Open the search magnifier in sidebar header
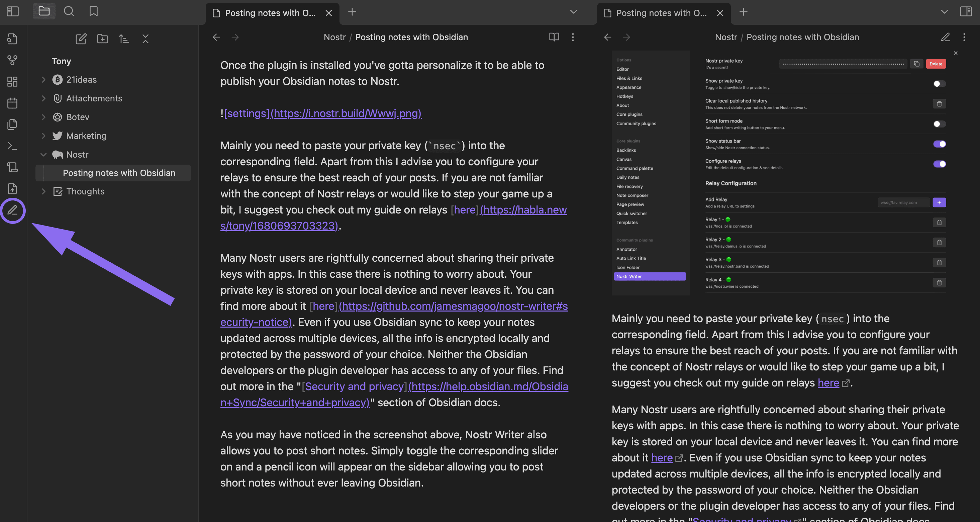This screenshot has width=980, height=522. point(69,11)
